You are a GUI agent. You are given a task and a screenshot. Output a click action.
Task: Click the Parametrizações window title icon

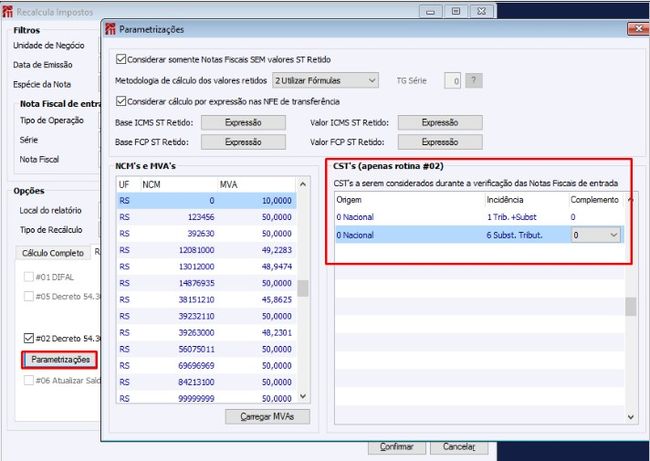pos(110,29)
